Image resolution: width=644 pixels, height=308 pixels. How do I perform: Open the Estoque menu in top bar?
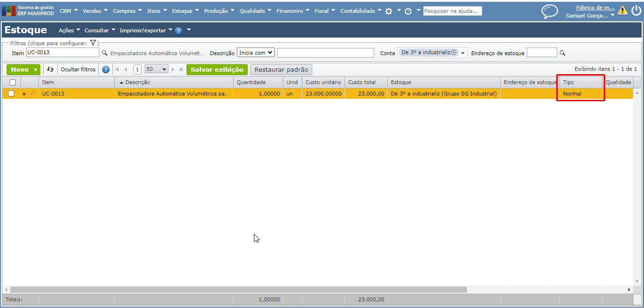(x=185, y=11)
